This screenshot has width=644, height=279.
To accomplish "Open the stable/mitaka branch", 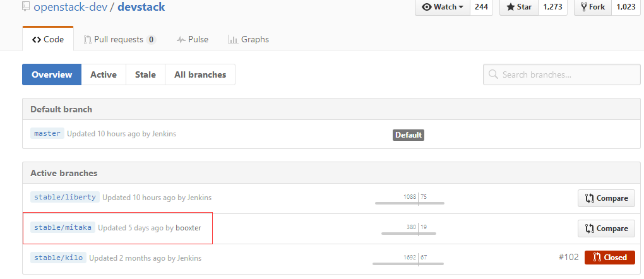I will point(63,227).
